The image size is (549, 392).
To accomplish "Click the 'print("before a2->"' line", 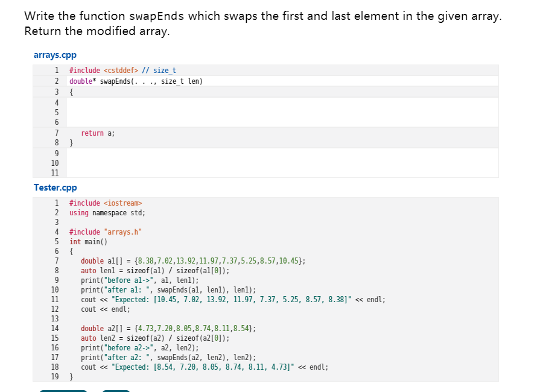I will point(140,348).
